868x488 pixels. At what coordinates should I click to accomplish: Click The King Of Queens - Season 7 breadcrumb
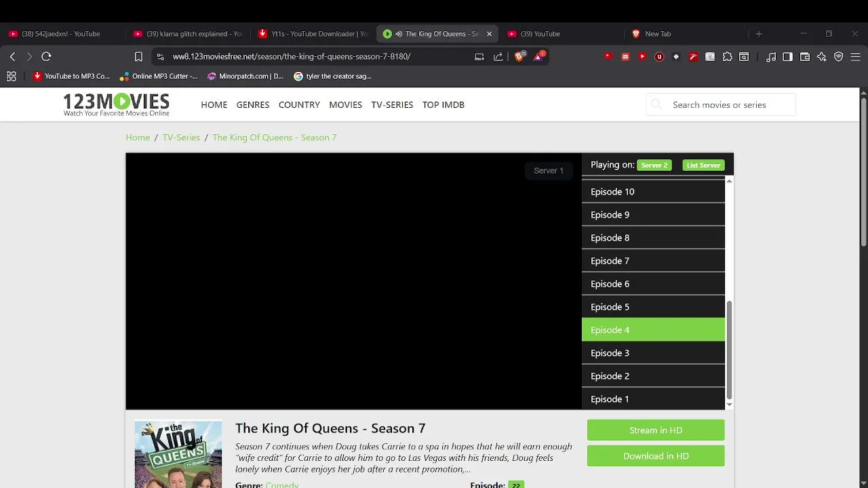(275, 137)
